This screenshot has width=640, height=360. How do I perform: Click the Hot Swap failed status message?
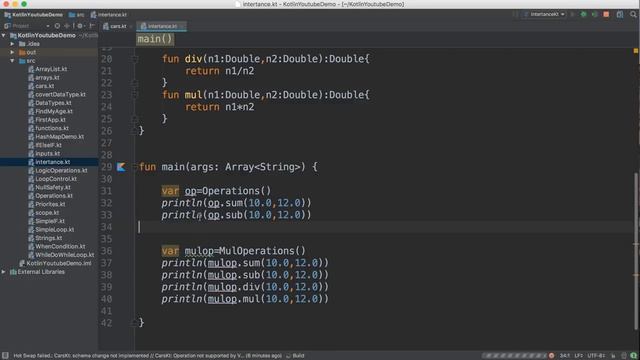click(147, 356)
